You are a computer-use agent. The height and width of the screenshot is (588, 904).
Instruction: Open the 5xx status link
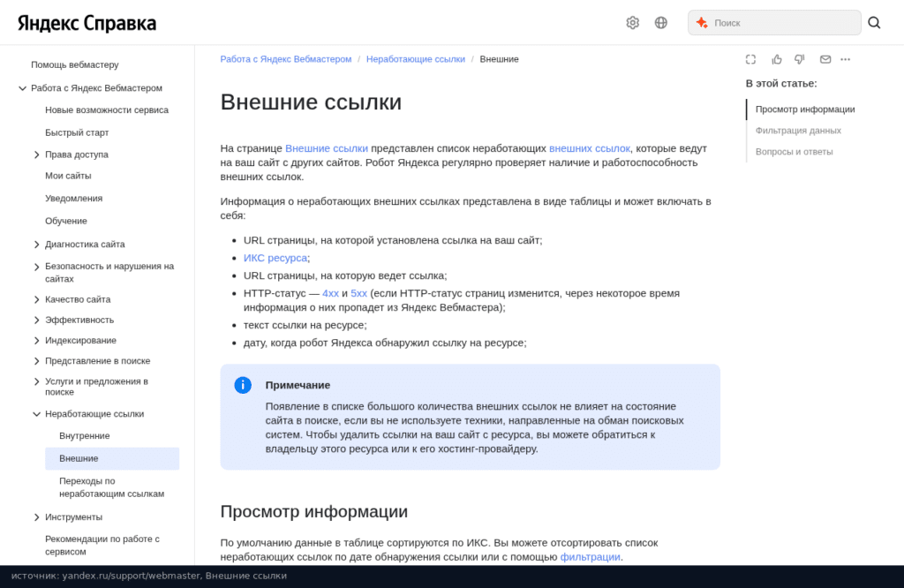[x=358, y=293]
